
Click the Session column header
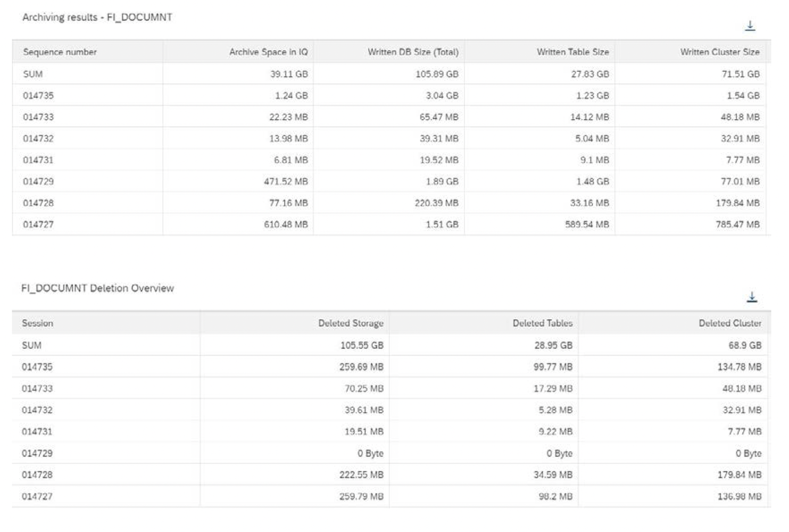(x=38, y=323)
